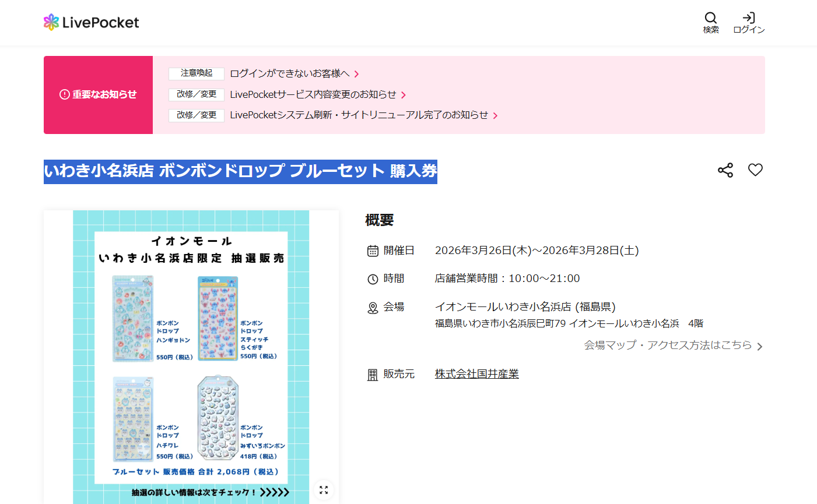Open the share icon next to event title
Image resolution: width=817 pixels, height=504 pixels.
pos(725,170)
